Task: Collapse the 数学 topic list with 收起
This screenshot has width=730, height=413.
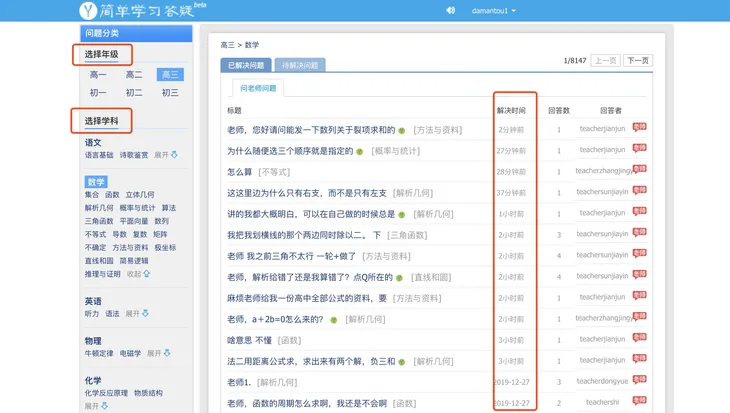Action: [x=138, y=273]
